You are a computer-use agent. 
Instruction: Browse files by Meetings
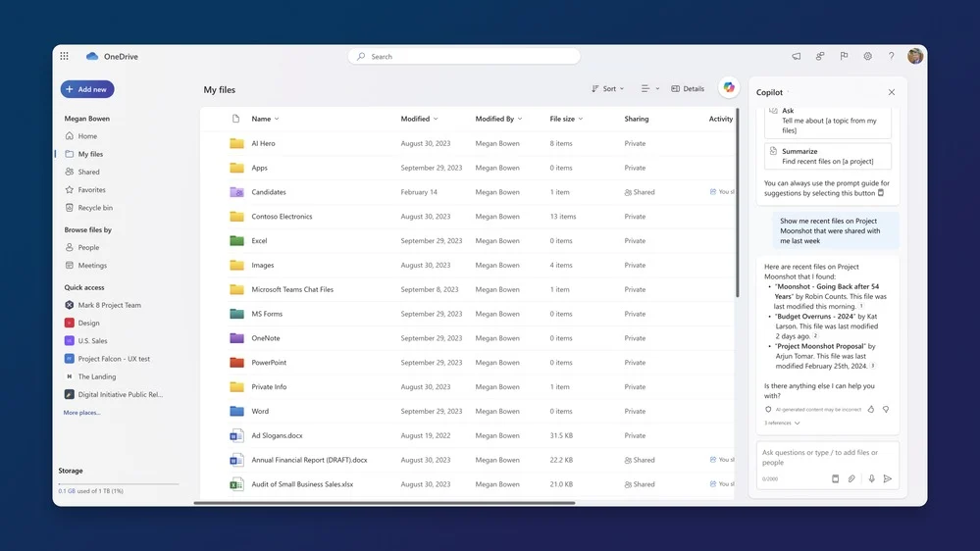(x=92, y=266)
